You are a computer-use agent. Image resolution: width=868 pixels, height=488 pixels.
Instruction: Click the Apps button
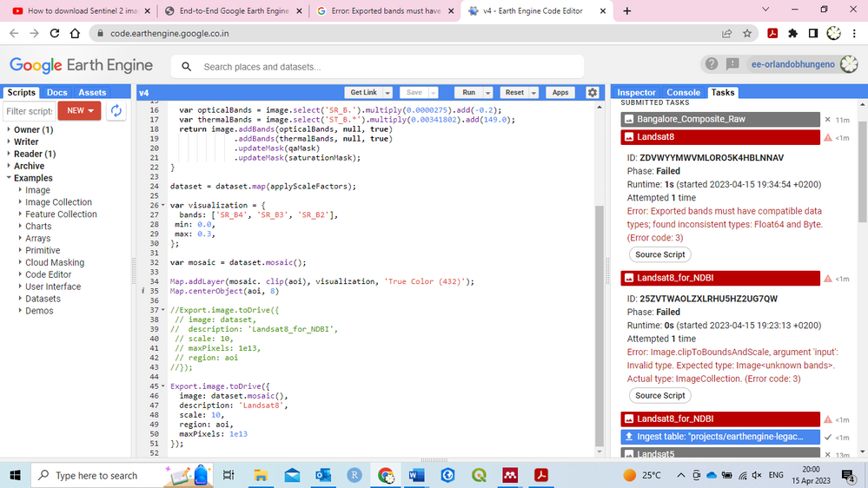click(x=560, y=93)
